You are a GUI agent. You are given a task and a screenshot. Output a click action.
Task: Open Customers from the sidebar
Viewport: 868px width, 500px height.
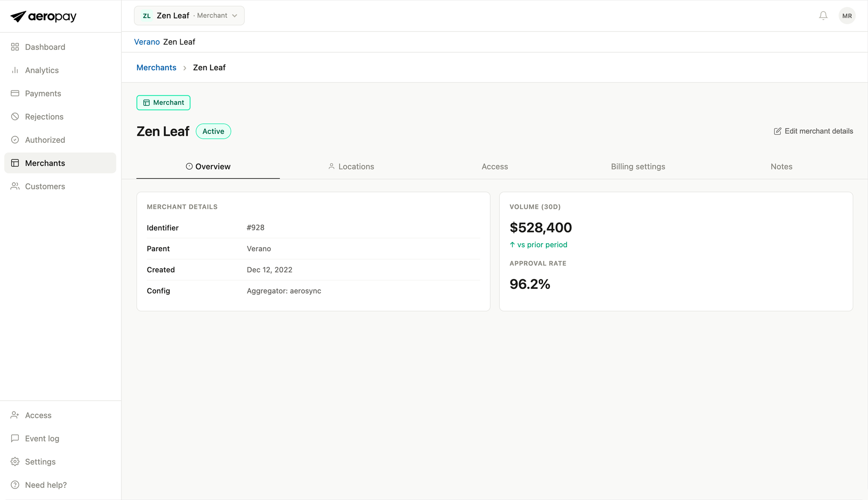(x=60, y=186)
